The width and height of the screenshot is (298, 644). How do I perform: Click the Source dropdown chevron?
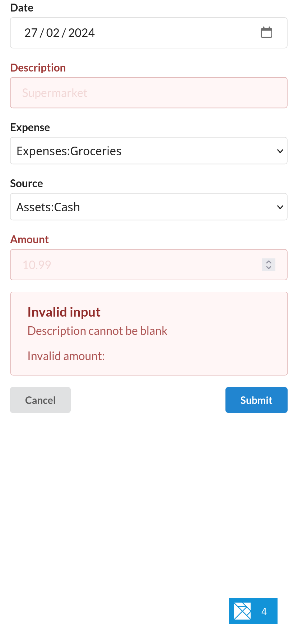(280, 207)
